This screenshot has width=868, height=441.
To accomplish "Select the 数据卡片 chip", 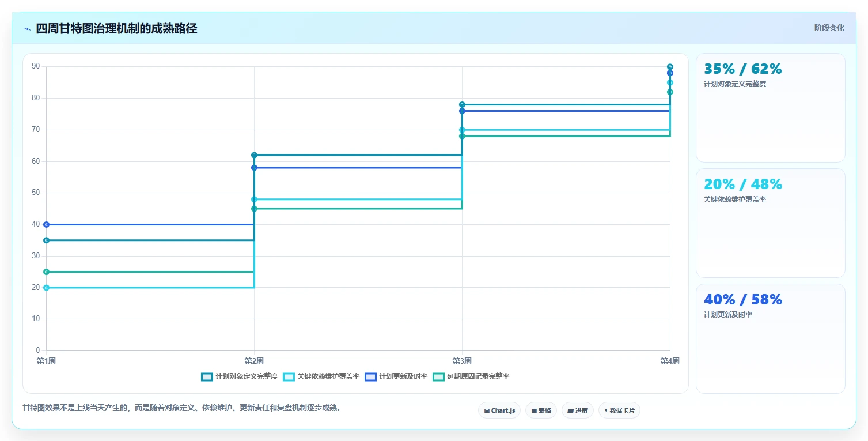I will point(619,410).
